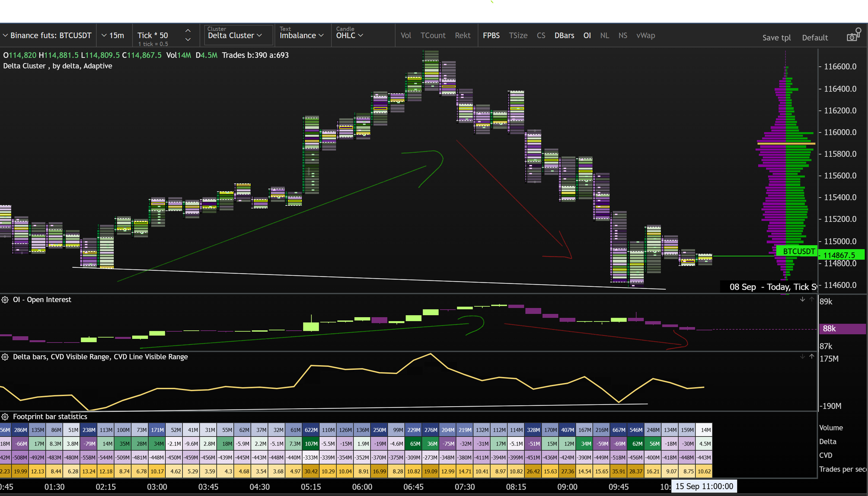This screenshot has width=868, height=496.
Task: Open the 15m timeframe selector
Action: coord(113,36)
